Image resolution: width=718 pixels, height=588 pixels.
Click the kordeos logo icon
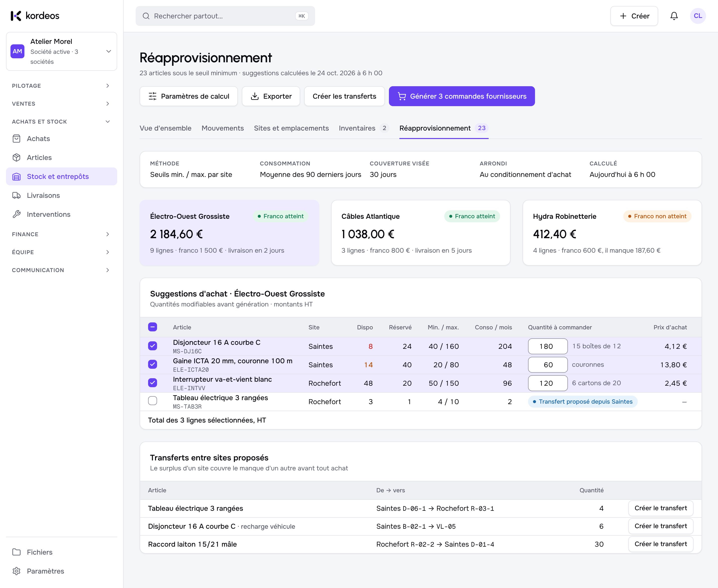16,16
